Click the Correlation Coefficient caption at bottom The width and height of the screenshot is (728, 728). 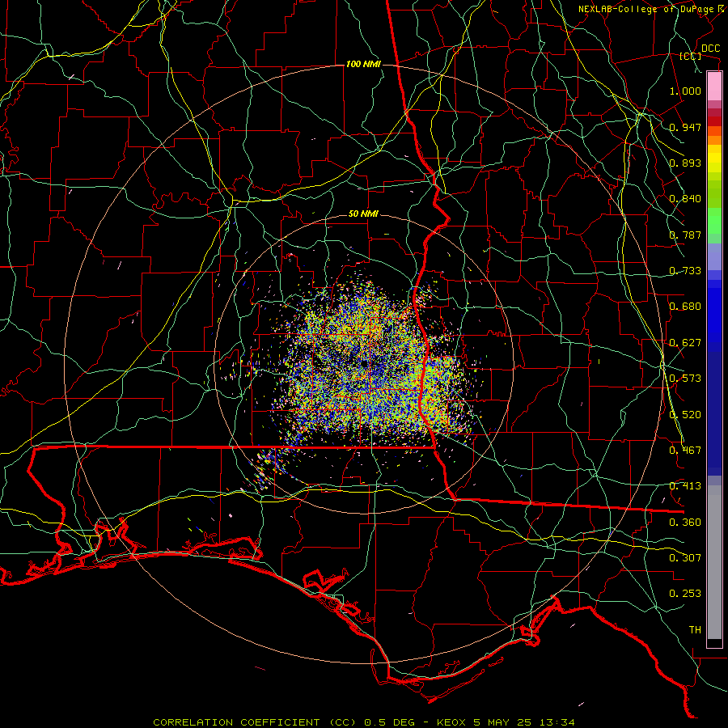[364, 722]
